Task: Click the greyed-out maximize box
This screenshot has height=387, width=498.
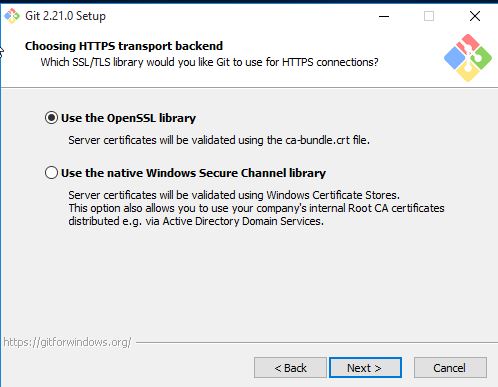Action: 429,16
